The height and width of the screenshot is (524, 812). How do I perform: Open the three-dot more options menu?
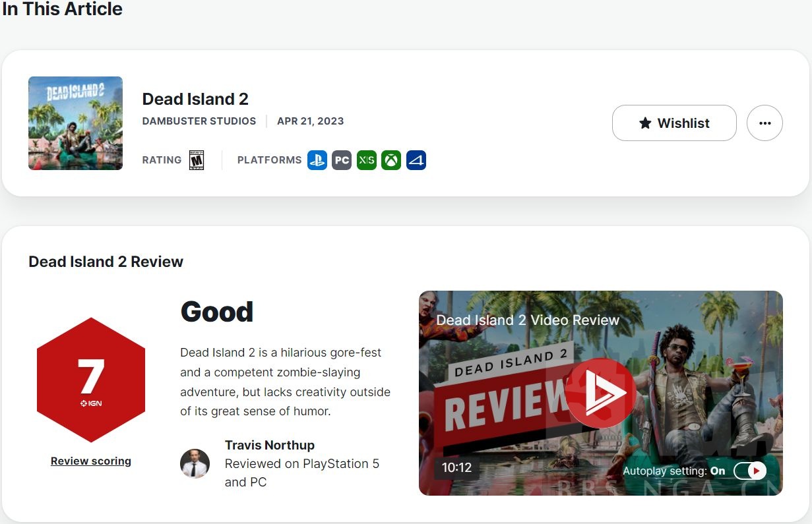765,123
